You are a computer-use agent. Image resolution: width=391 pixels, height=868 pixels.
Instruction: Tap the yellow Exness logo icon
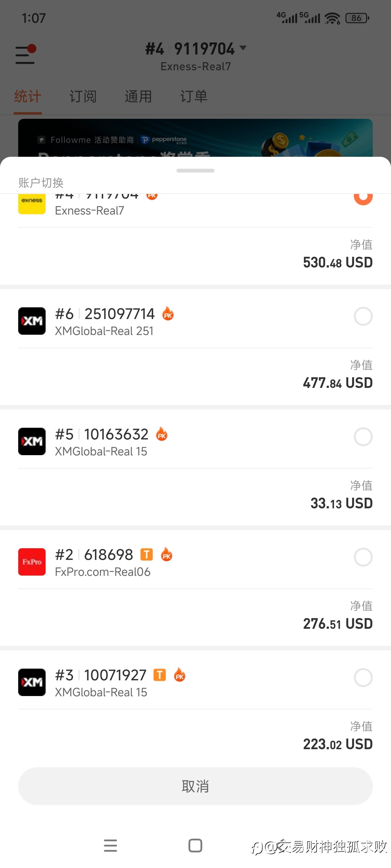32,202
